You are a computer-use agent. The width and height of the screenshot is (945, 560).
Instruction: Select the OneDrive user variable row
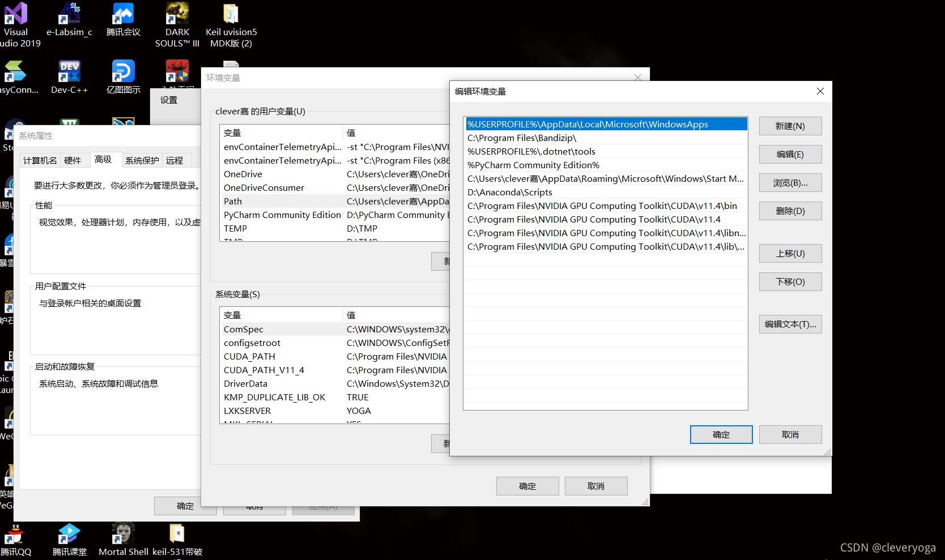[335, 174]
